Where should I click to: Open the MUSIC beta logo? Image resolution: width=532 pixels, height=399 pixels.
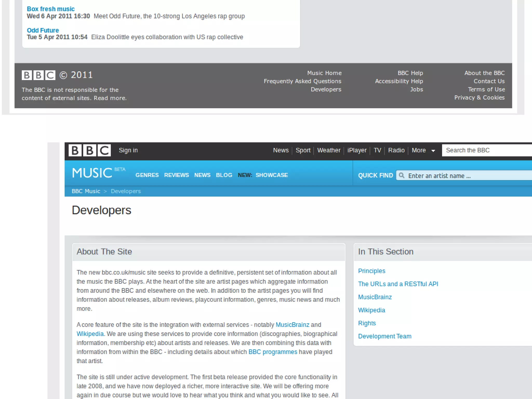pos(99,173)
